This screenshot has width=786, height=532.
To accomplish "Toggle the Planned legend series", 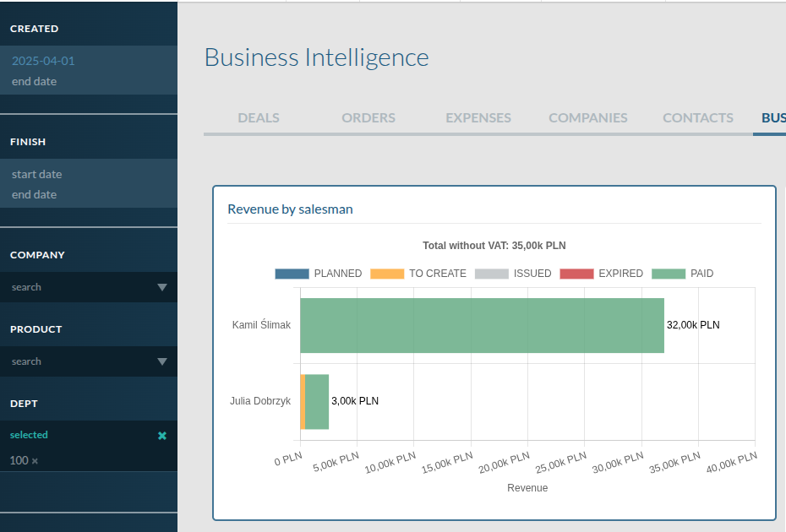I will tap(319, 274).
